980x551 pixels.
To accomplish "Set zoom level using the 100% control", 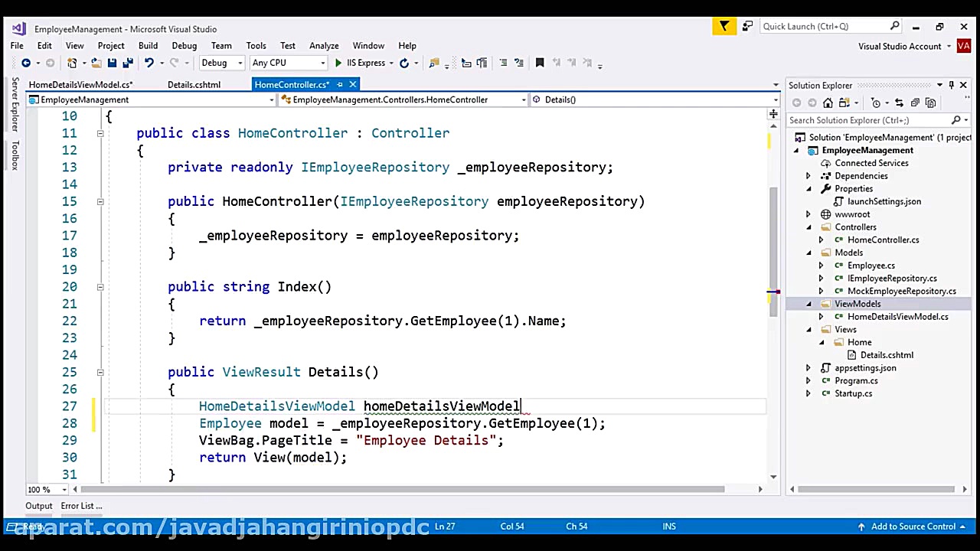I will pyautogui.click(x=42, y=489).
